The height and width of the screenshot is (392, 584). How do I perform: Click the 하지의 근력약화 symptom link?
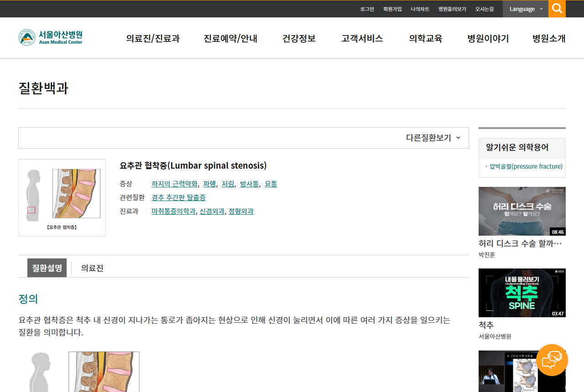coord(174,184)
